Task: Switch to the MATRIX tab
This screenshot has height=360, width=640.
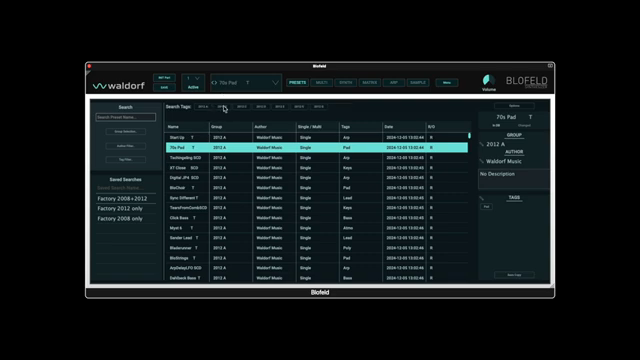Action: [x=370, y=82]
